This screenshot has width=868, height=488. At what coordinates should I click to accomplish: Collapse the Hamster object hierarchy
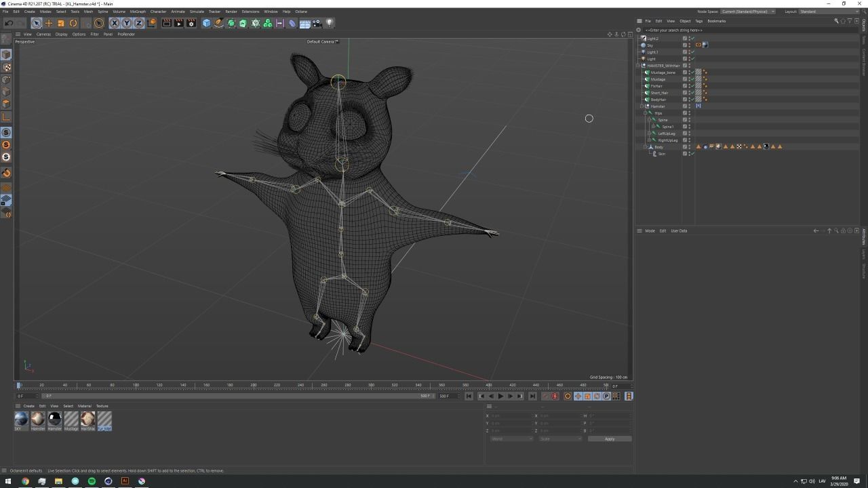(x=642, y=106)
